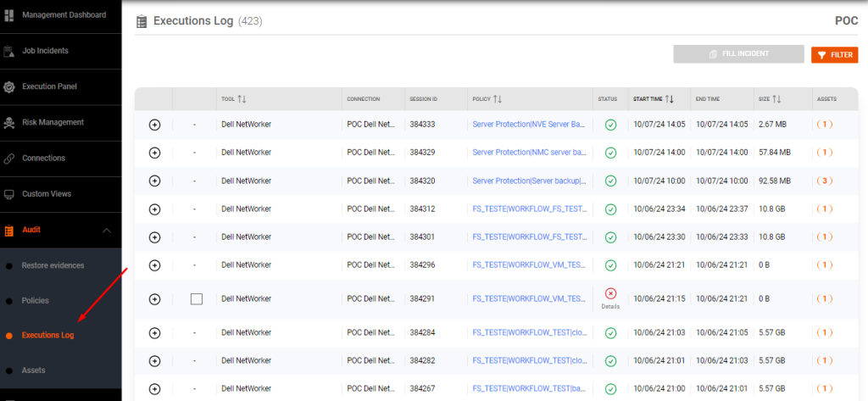Click the Execution Panel gear icon
Screen dimensions: 868x401
[x=9, y=86]
